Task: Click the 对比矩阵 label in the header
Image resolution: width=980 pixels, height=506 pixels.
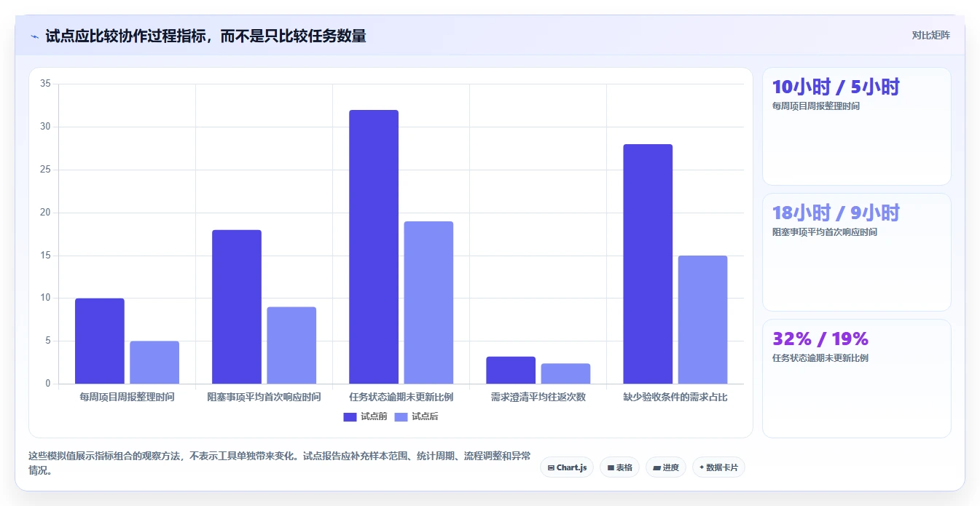Action: (930, 35)
